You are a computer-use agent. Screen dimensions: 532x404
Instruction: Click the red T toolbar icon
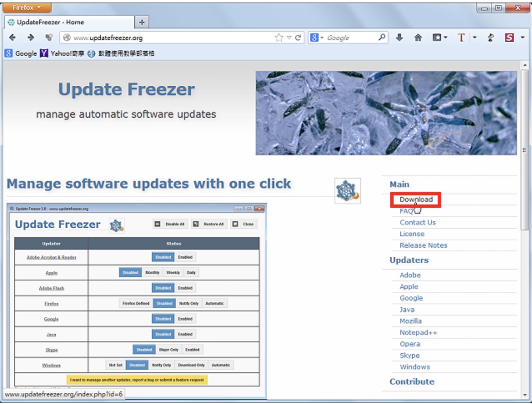click(x=461, y=38)
